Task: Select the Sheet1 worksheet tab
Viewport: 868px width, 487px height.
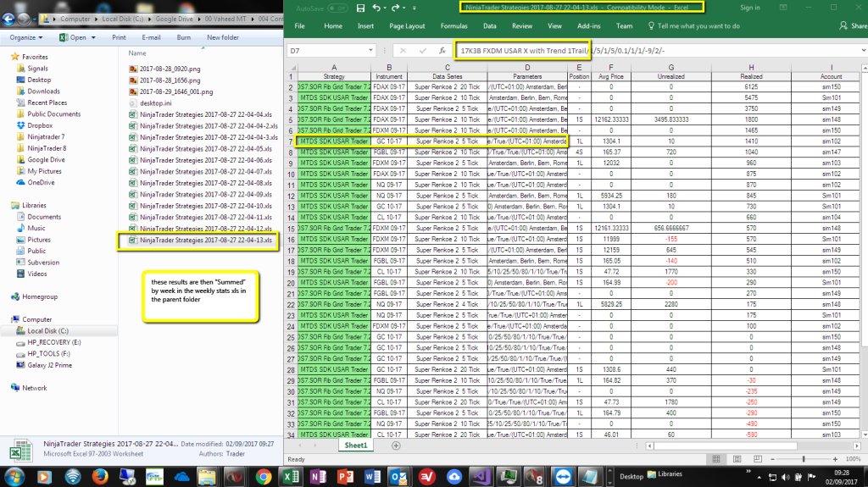Action: (x=355, y=445)
